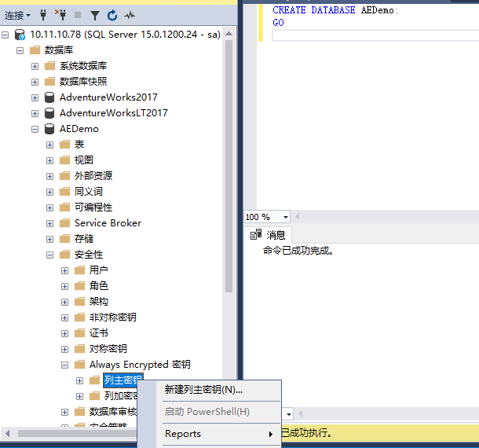The image size is (479, 448).
Task: Click the 对称密钥 folder icon
Action: point(80,349)
